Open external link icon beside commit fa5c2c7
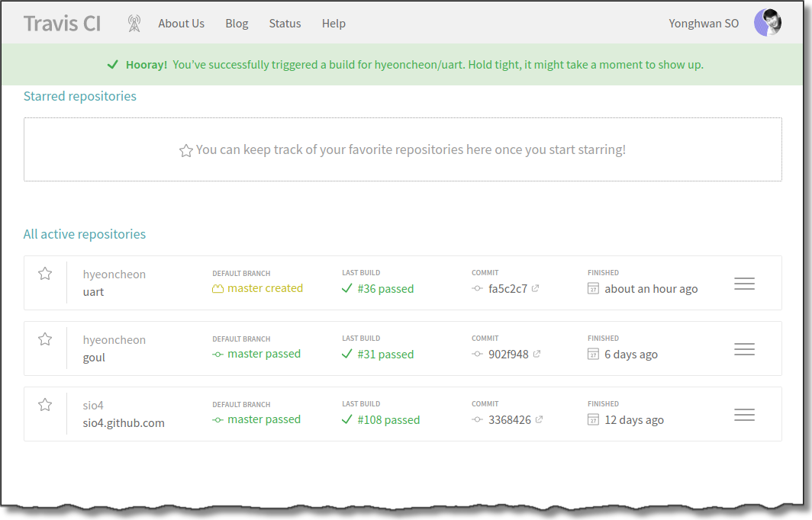The width and height of the screenshot is (812, 520). pos(536,288)
